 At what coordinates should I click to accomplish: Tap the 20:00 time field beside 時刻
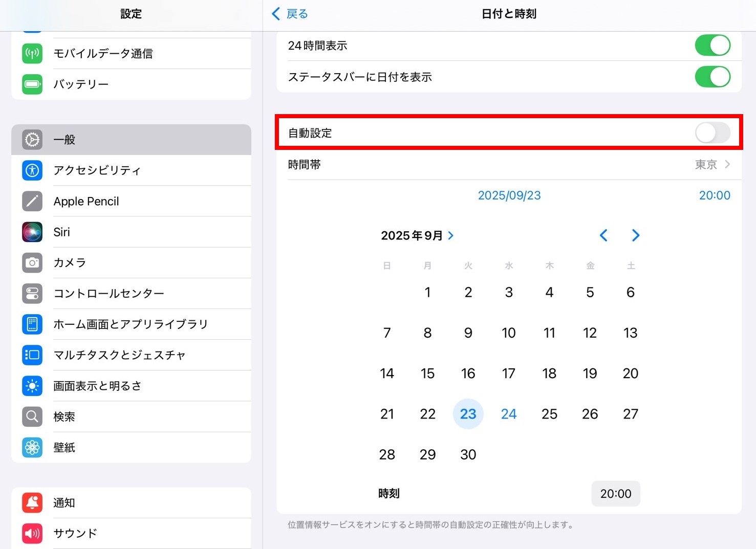click(x=615, y=494)
